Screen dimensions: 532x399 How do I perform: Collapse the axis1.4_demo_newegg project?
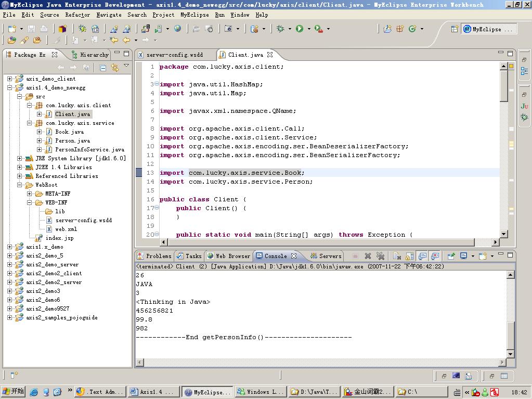coord(9,87)
